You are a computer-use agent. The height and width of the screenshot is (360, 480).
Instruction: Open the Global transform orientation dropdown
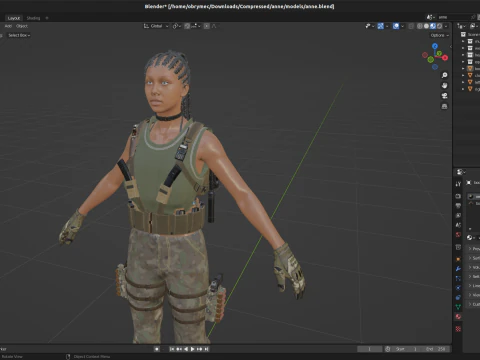pyautogui.click(x=156, y=26)
